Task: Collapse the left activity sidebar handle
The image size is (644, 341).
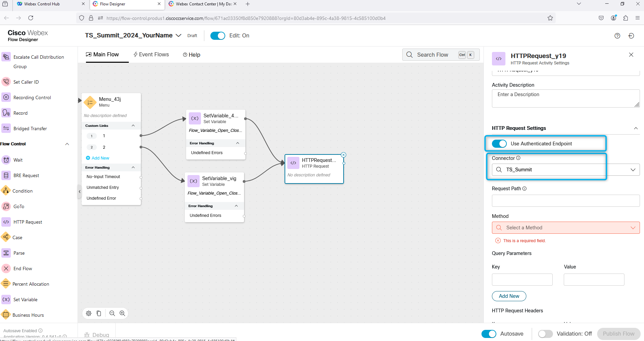Action: tap(80, 192)
